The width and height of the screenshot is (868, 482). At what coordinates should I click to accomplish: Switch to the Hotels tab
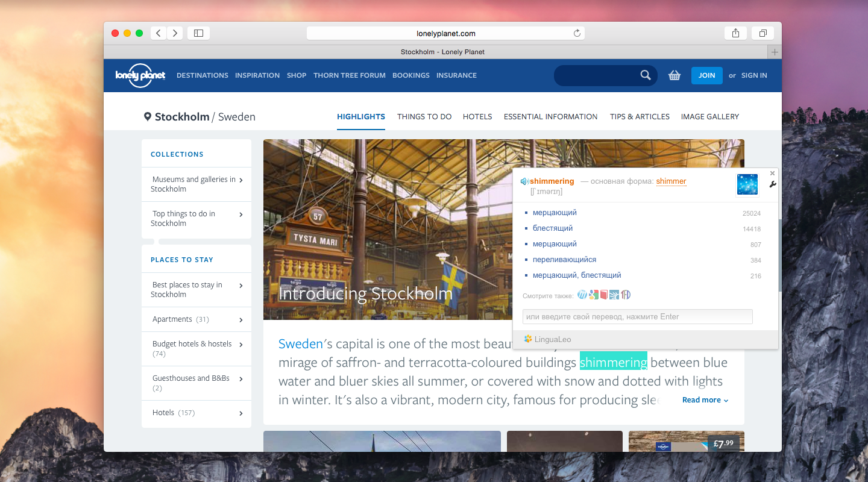[477, 117]
